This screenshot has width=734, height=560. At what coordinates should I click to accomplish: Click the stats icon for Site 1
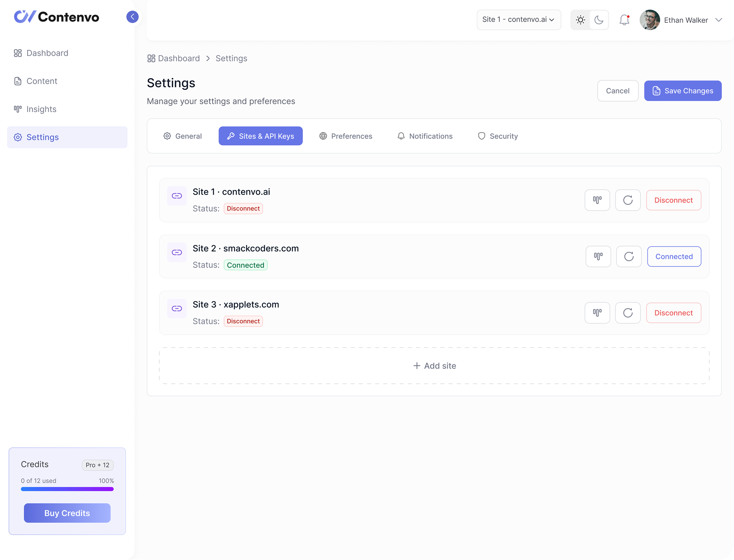pyautogui.click(x=597, y=200)
